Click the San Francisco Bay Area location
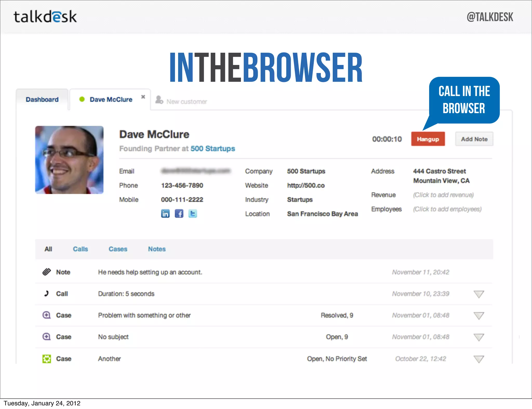This screenshot has height=409, width=532. (322, 214)
